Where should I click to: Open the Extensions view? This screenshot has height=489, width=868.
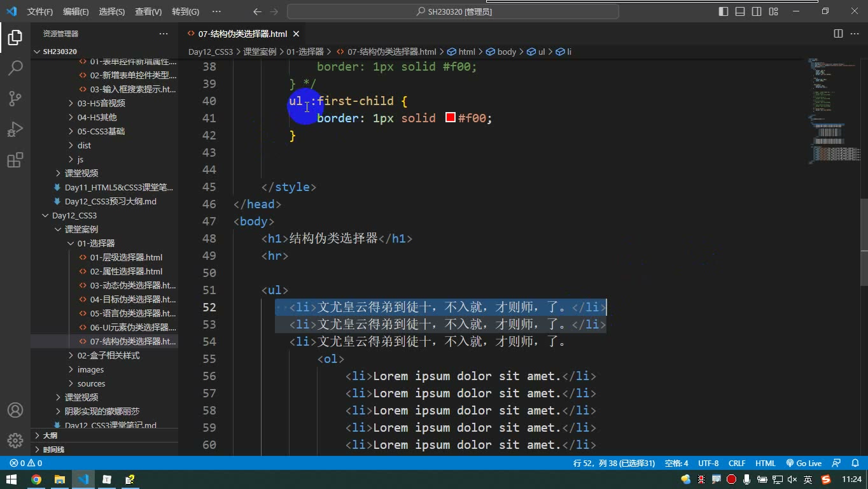(x=15, y=159)
